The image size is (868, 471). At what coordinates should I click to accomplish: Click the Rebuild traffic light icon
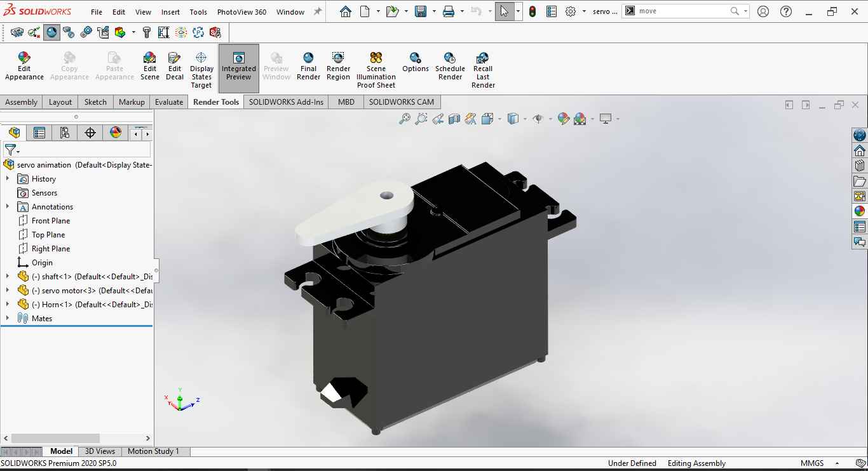tap(532, 11)
